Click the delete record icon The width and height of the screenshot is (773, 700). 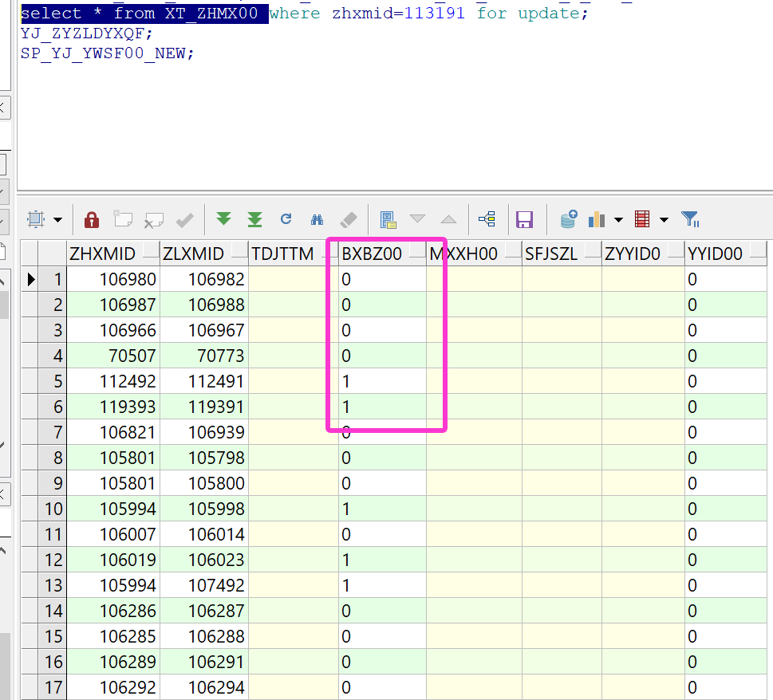[153, 219]
